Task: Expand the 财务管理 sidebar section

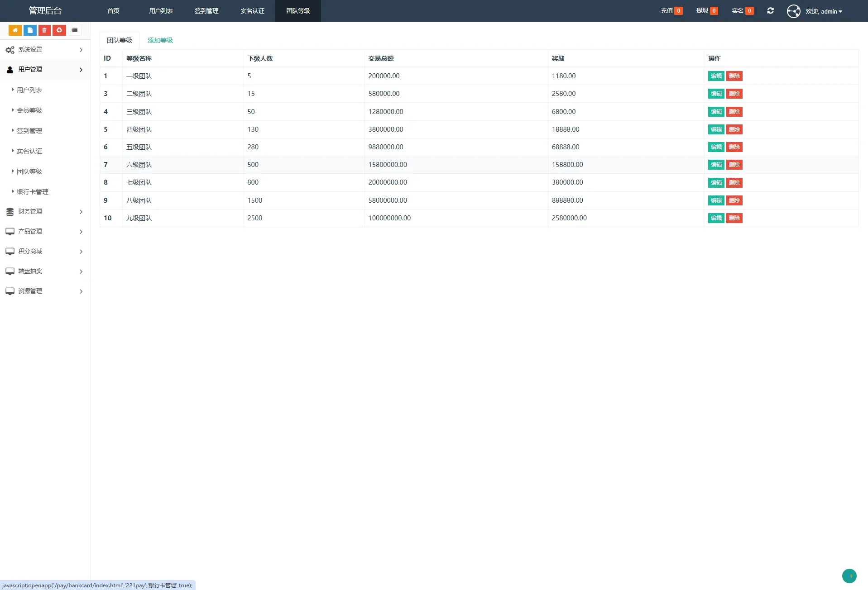Action: click(44, 211)
